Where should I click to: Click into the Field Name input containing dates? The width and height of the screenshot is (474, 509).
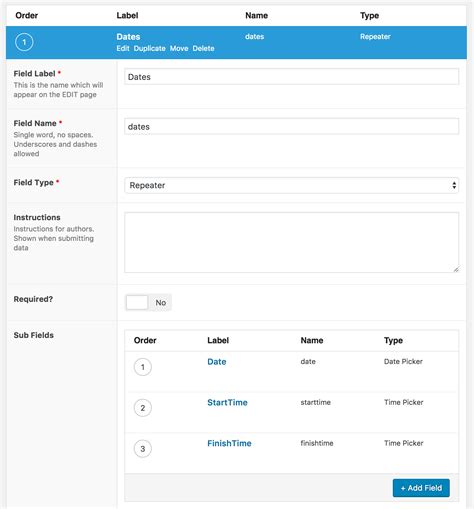tap(291, 126)
